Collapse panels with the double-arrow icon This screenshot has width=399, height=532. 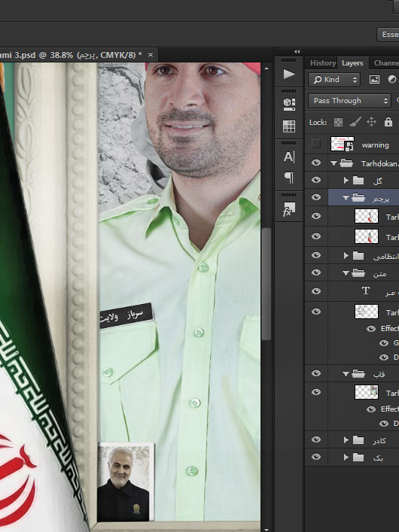click(297, 52)
